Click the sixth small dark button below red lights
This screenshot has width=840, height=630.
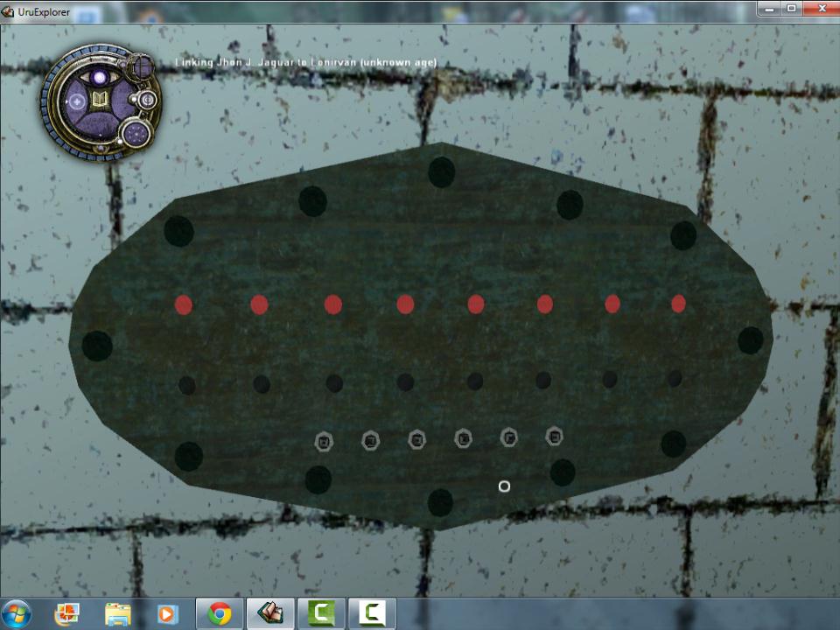(x=543, y=381)
